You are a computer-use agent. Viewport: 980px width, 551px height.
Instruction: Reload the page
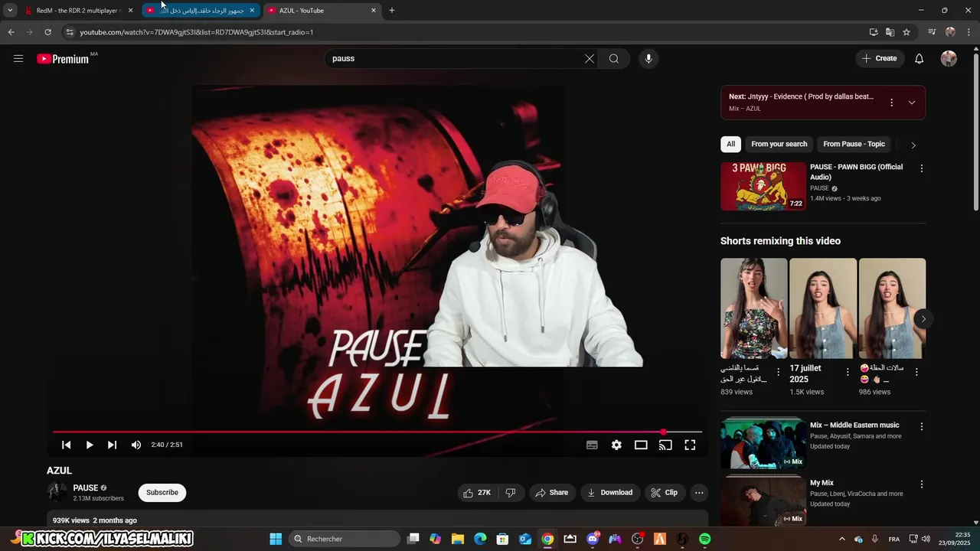point(47,32)
